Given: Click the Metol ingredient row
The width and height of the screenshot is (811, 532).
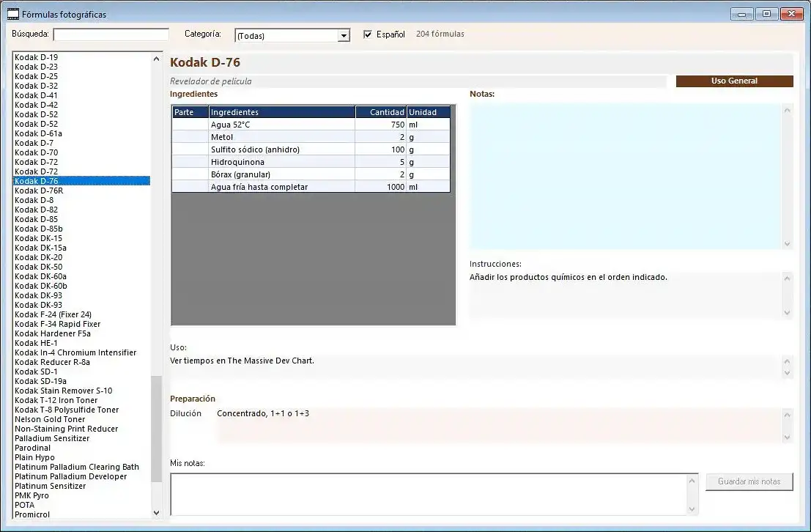Looking at the screenshot, I should (x=311, y=137).
